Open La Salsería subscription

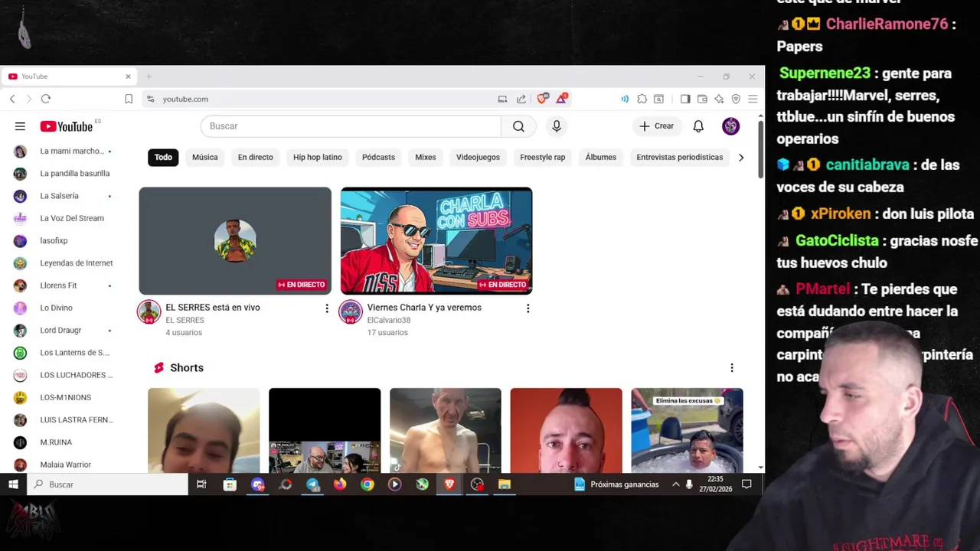coord(64,196)
